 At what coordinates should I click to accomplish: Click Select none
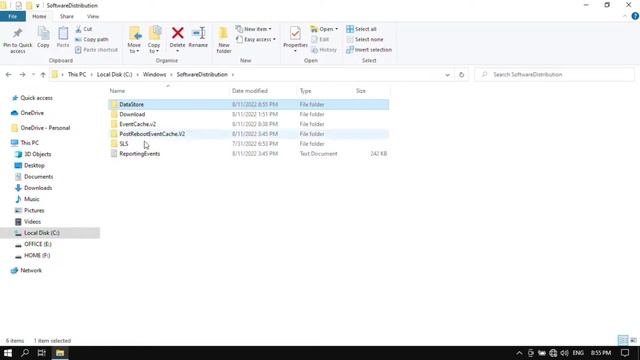(364, 40)
